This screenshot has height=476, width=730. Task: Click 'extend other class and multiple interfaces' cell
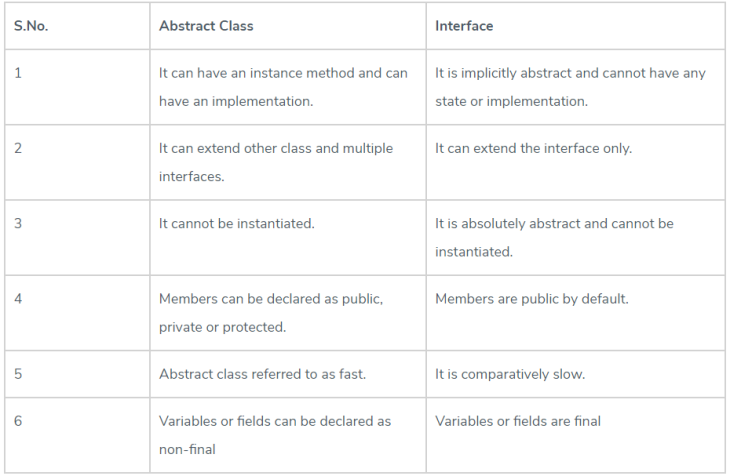pyautogui.click(x=276, y=162)
